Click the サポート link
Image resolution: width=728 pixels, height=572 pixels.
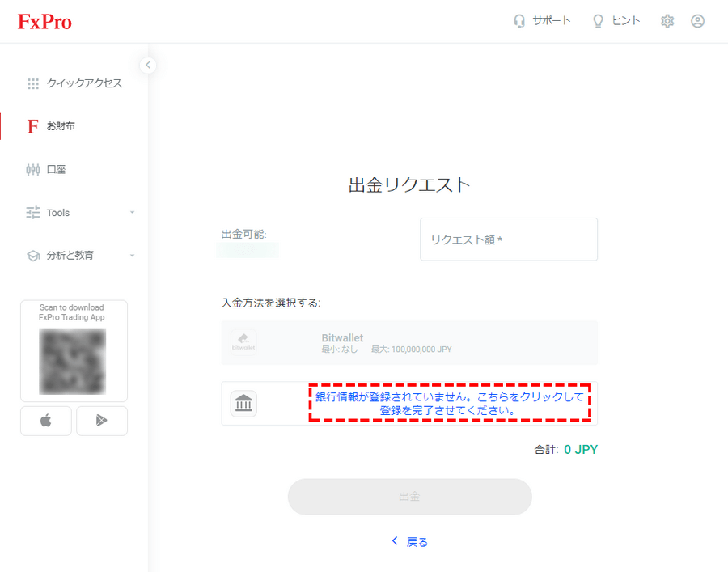pos(551,20)
